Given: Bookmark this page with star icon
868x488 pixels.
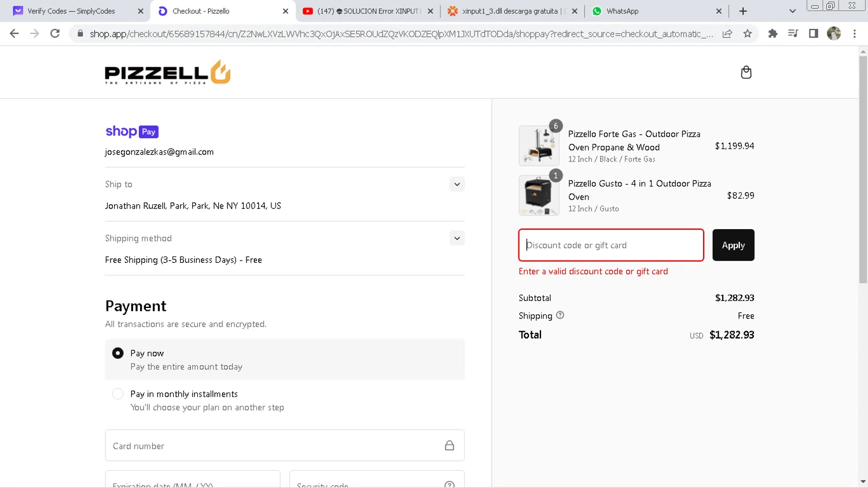Looking at the screenshot, I should [748, 34].
